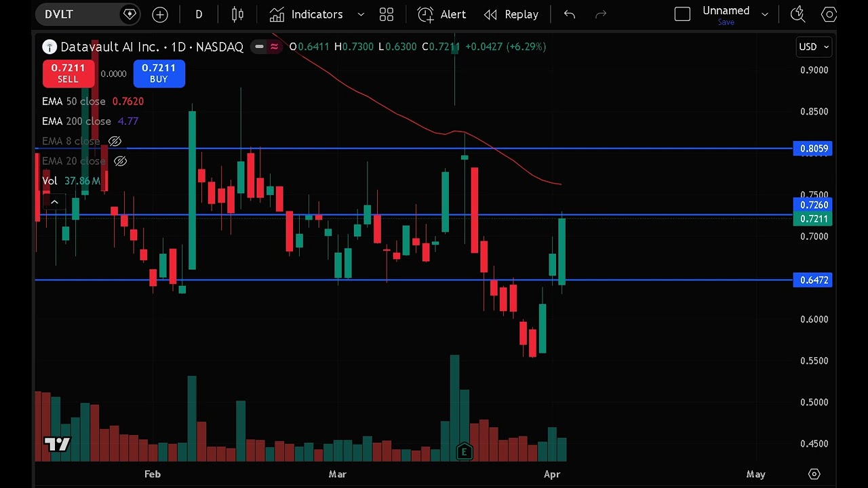The image size is (868, 488).
Task: Click the 0.9000 price scale label
Action: (x=814, y=70)
